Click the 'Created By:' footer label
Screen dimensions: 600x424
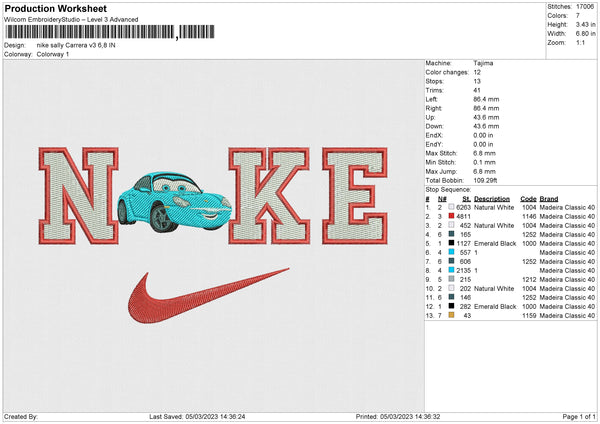[21, 417]
